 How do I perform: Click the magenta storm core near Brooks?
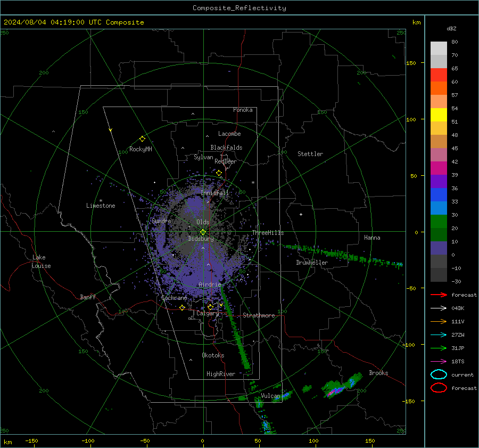(x=334, y=392)
